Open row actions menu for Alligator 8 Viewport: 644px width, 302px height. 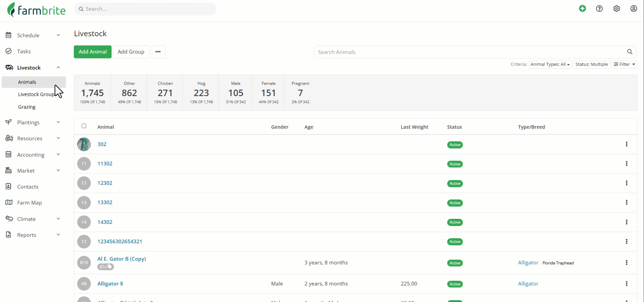click(627, 284)
